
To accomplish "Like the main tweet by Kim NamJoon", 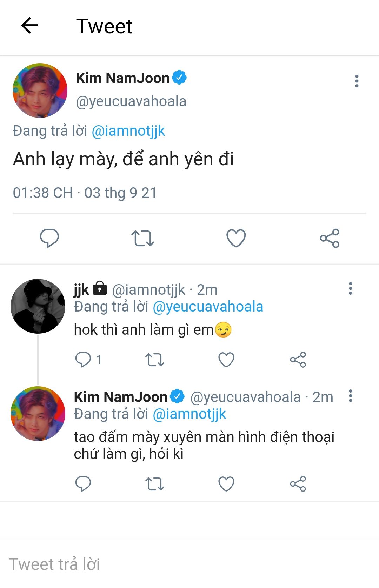I will pos(236,238).
